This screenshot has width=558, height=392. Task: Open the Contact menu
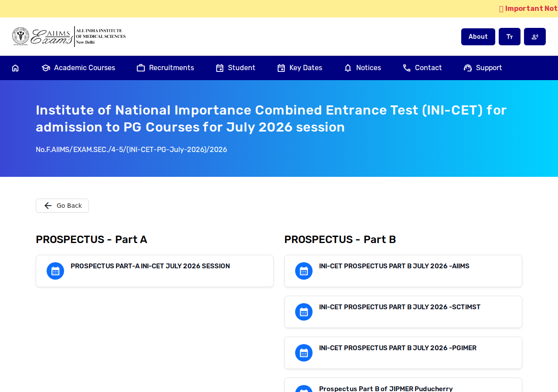pos(422,68)
